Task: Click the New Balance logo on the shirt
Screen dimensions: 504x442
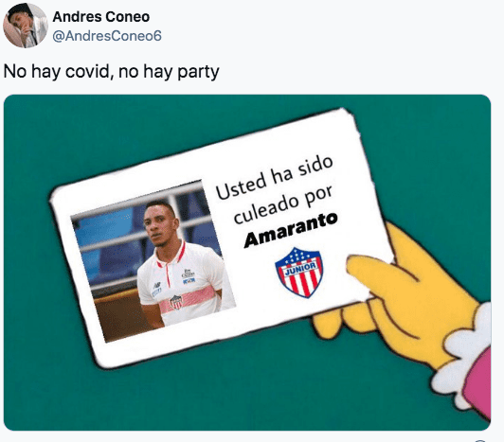Action: click(157, 285)
